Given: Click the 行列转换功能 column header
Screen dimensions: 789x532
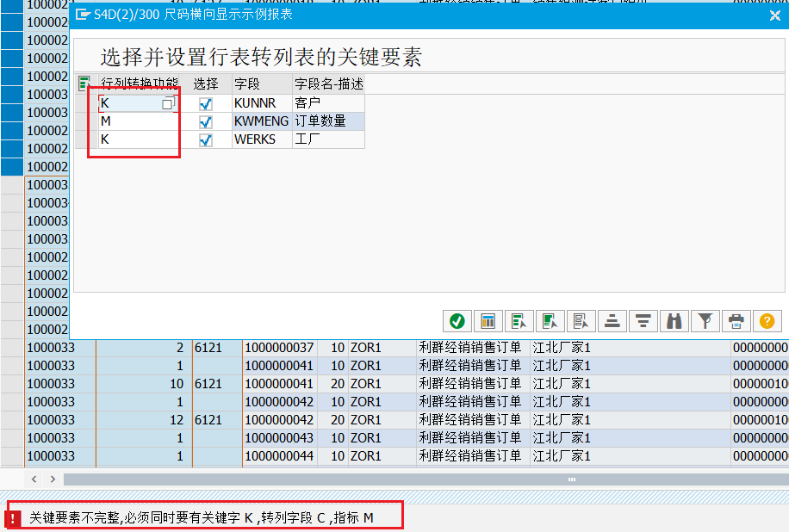Looking at the screenshot, I should [x=140, y=84].
